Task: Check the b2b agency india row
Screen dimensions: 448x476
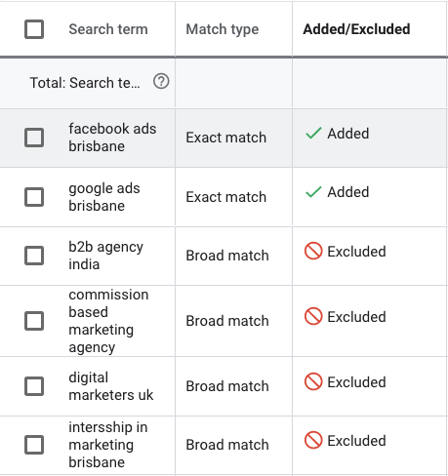Action: [34, 256]
